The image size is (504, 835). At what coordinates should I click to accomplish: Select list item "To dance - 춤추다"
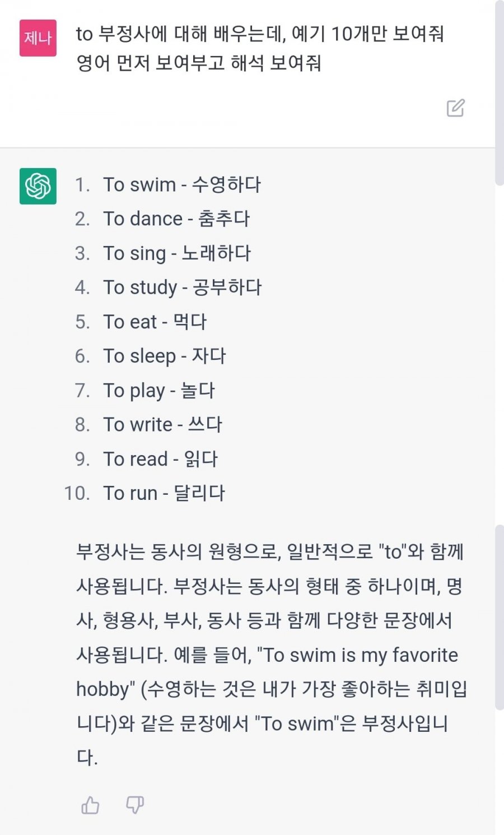coord(176,219)
